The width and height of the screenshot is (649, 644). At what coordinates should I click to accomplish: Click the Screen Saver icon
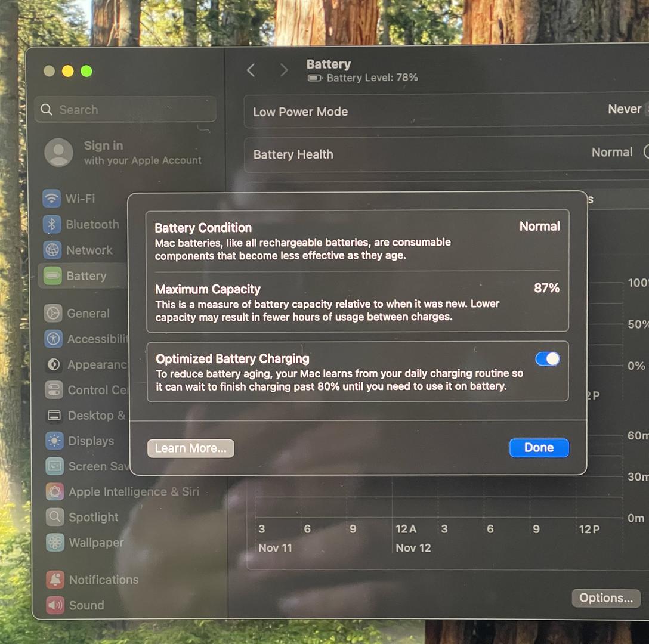tap(55, 466)
